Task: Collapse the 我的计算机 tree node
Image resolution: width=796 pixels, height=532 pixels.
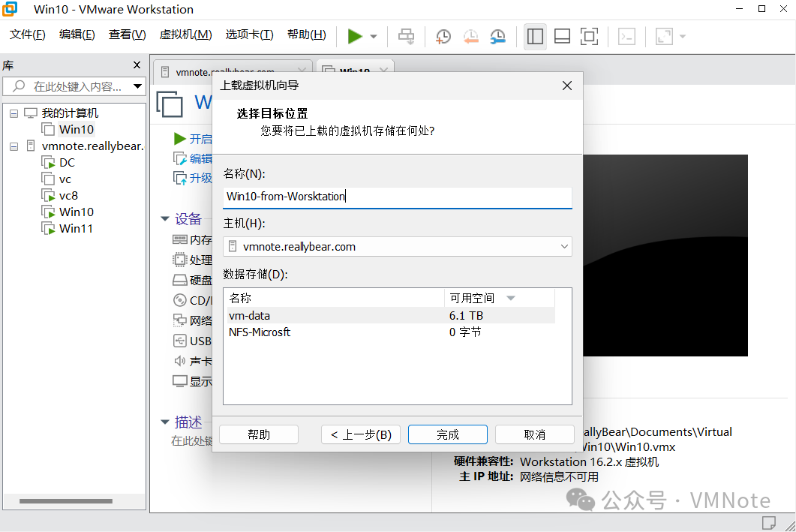Action: [x=14, y=114]
